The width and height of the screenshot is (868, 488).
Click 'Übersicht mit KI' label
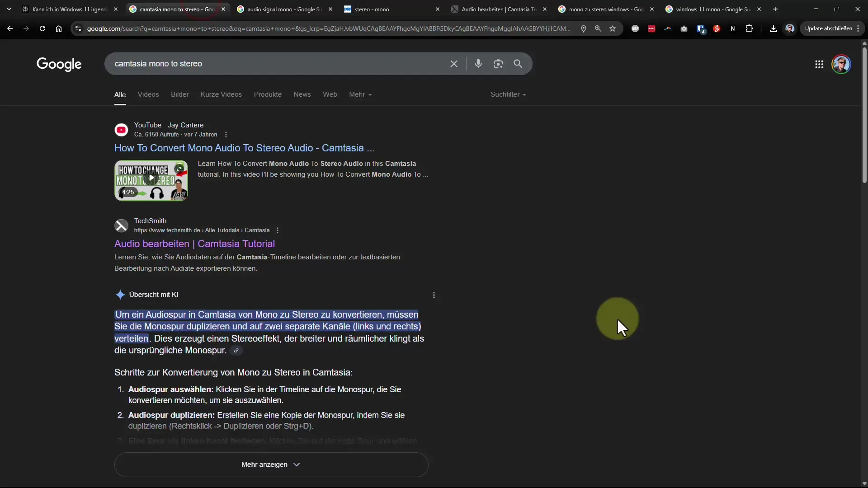pyautogui.click(x=154, y=295)
